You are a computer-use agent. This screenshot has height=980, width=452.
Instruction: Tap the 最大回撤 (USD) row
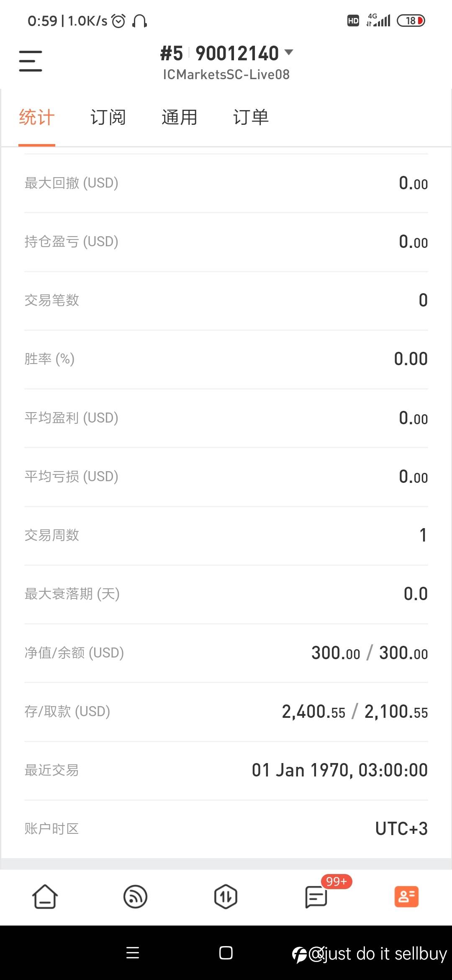point(226,183)
